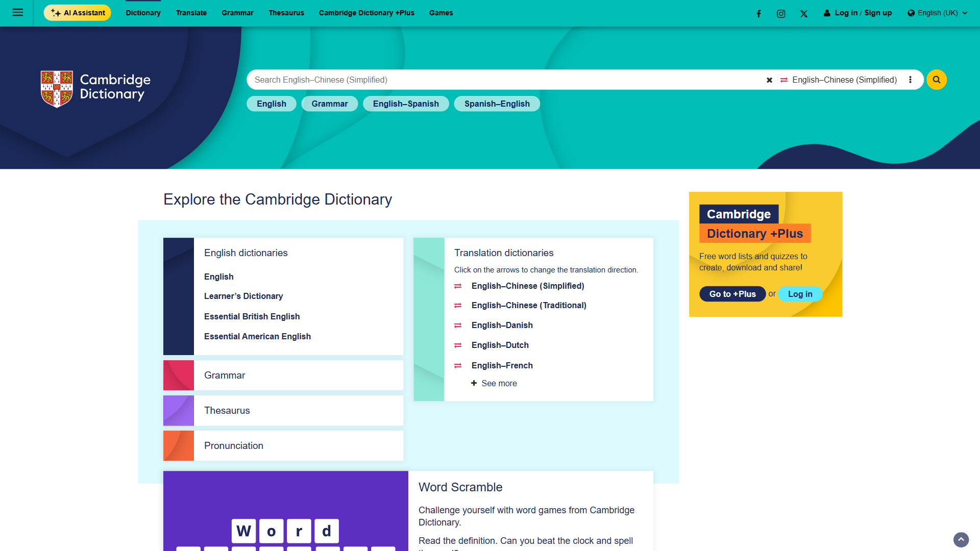Image resolution: width=980 pixels, height=551 pixels.
Task: Open the Pronunciation section card
Action: (x=283, y=445)
